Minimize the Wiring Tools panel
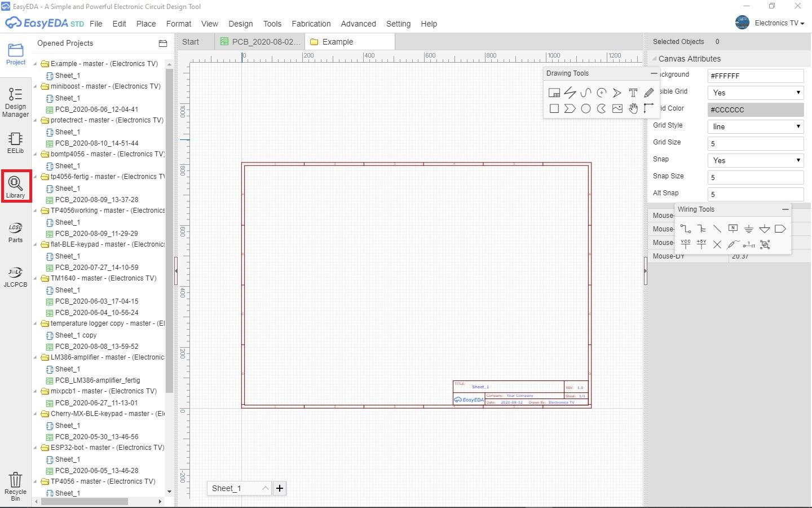Image resolution: width=812 pixels, height=508 pixels. 785,209
